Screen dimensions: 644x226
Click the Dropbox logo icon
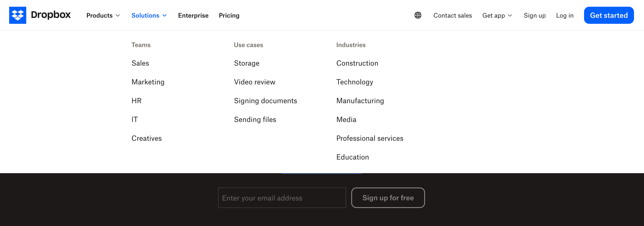[x=17, y=15]
